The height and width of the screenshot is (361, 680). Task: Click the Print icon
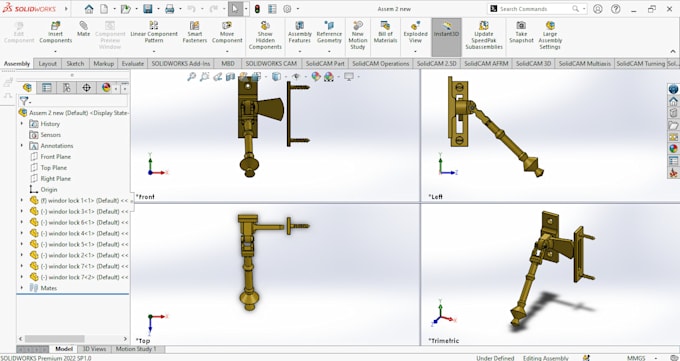pos(170,9)
